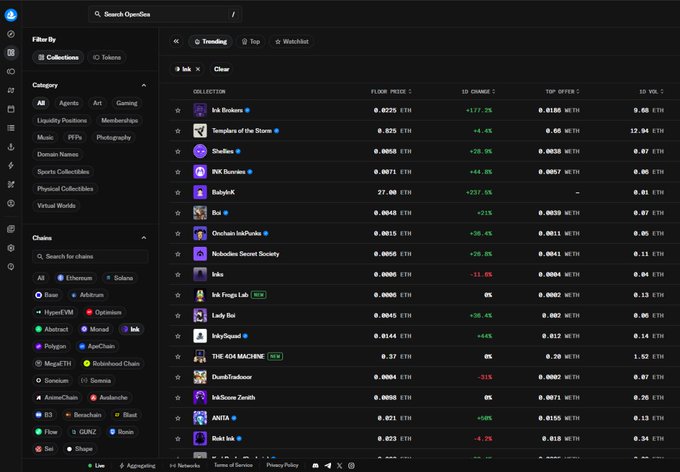Image resolution: width=680 pixels, height=472 pixels.
Task: Collapse the filter panel with double-chevron icon
Action: coord(176,41)
